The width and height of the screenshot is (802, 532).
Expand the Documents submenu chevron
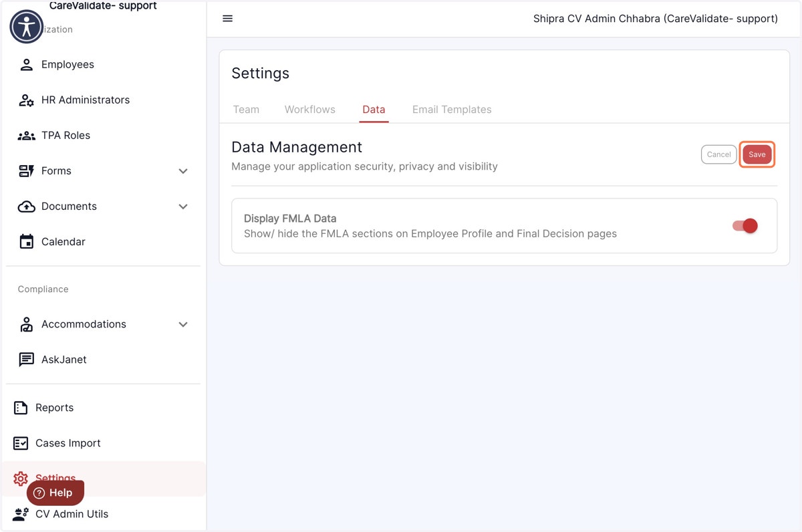pos(183,207)
